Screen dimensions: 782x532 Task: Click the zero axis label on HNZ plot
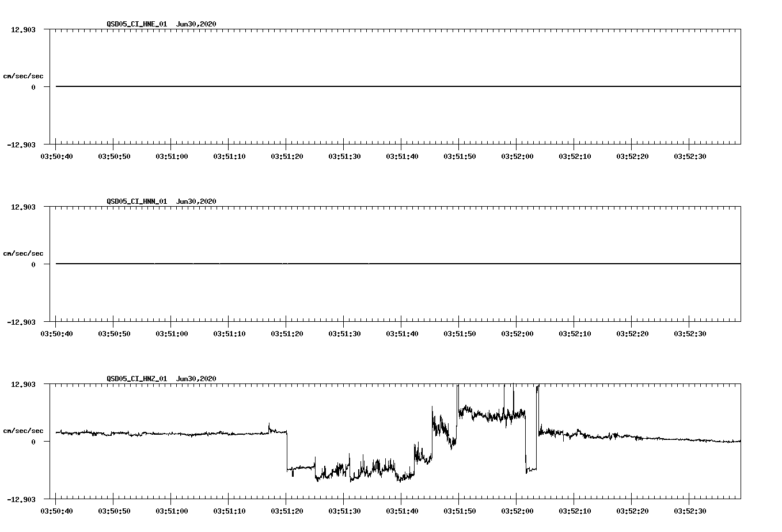tap(33, 442)
